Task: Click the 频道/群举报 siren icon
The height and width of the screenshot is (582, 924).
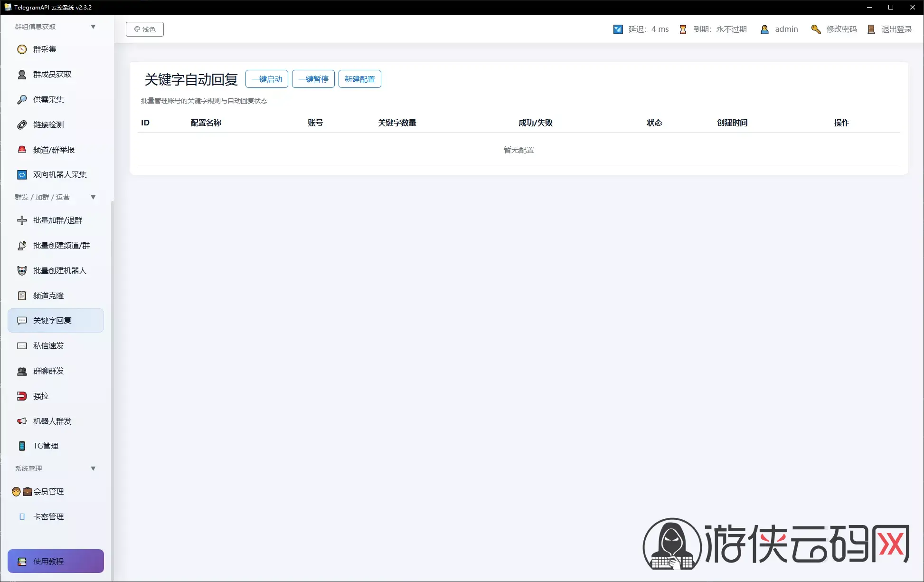Action: 22,150
